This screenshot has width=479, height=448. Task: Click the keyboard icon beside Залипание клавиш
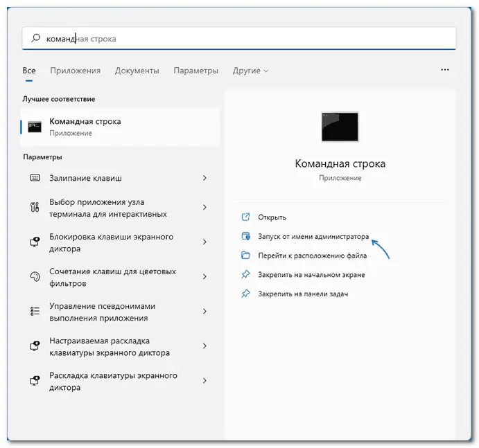(35, 178)
